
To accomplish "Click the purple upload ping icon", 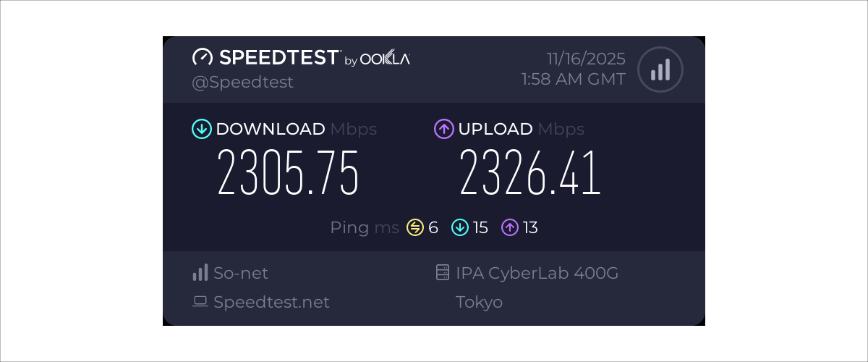I will (510, 227).
